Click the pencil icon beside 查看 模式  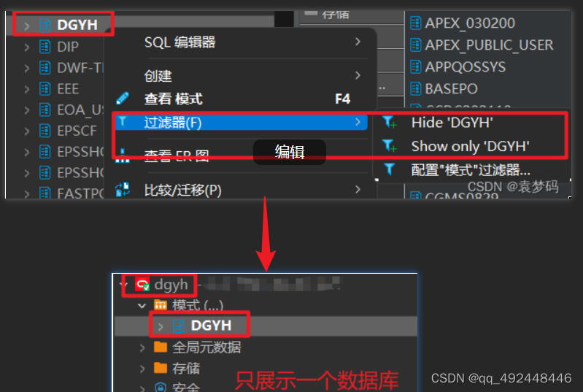(x=123, y=99)
